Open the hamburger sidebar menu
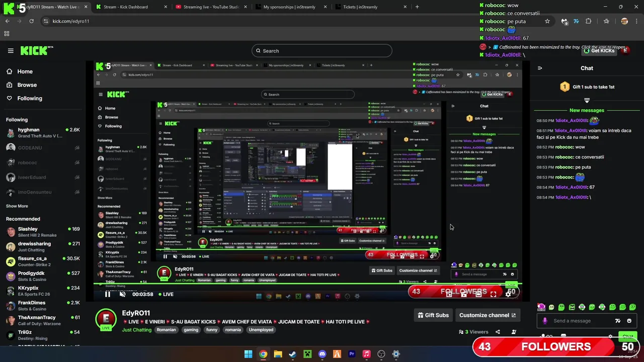This screenshot has width=644, height=362. [x=11, y=51]
